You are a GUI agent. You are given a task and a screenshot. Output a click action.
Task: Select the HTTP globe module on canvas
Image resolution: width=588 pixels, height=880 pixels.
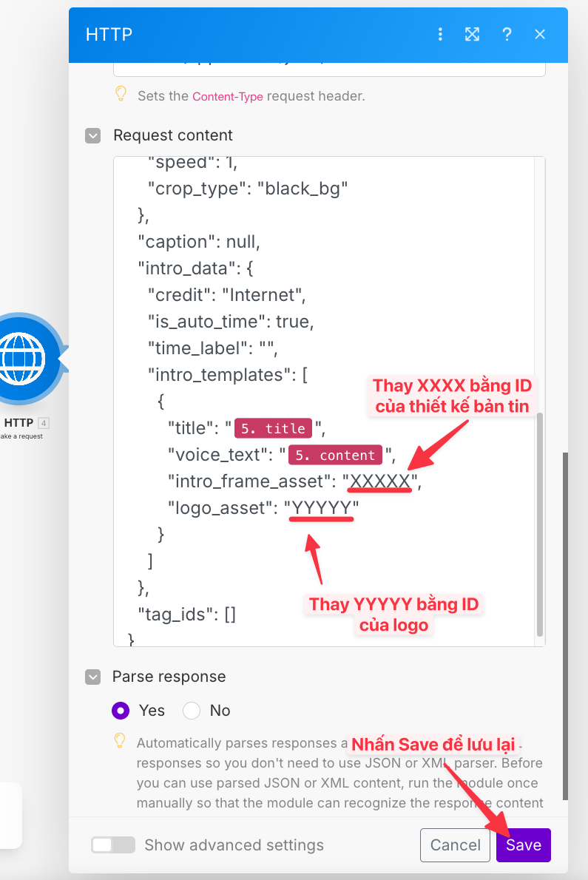coord(22,359)
